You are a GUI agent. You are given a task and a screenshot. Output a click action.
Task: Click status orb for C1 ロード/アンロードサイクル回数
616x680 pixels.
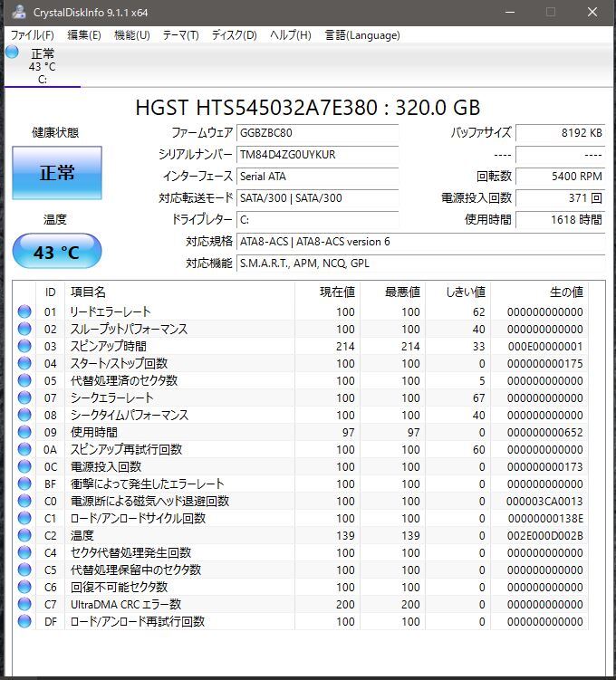coord(24,518)
